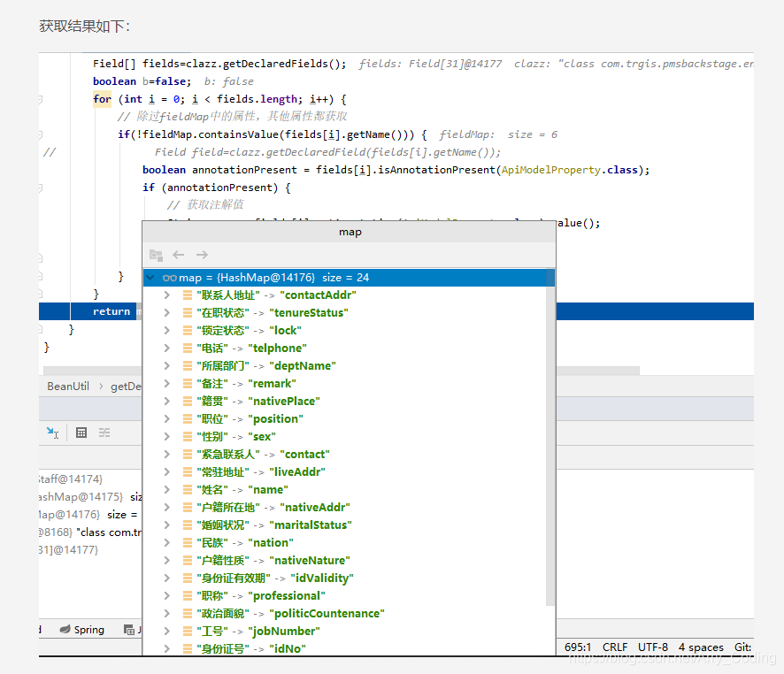784x674 pixels.
Task: Expand the "姓名" name entry
Action: click(167, 490)
